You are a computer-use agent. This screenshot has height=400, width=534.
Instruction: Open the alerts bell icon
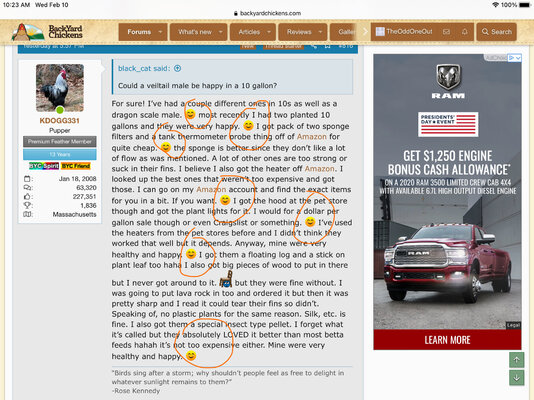(x=465, y=32)
